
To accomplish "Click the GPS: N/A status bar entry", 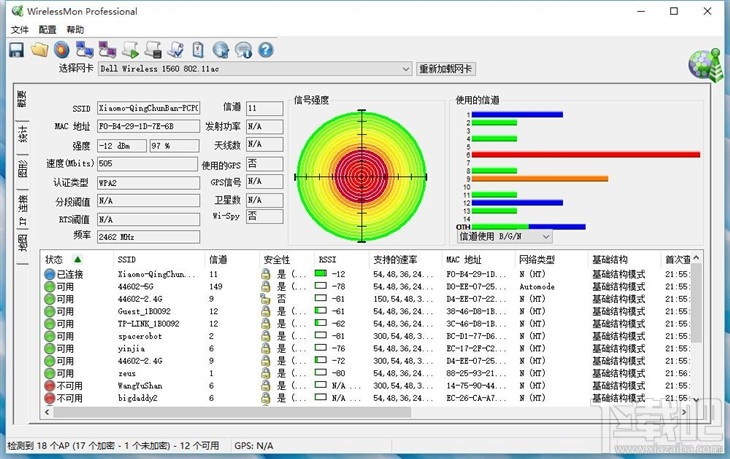I will pyautogui.click(x=254, y=446).
